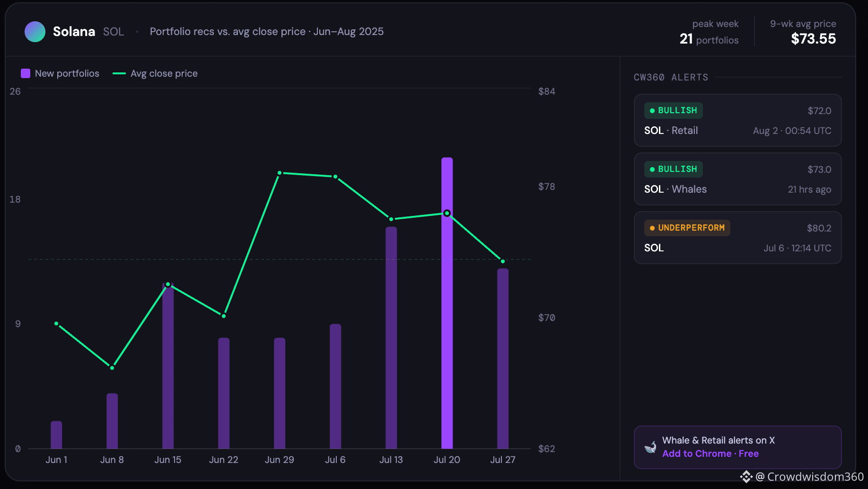This screenshot has width=868, height=489.
Task: Select the Jun 15 portfolios bar
Action: pyautogui.click(x=168, y=365)
